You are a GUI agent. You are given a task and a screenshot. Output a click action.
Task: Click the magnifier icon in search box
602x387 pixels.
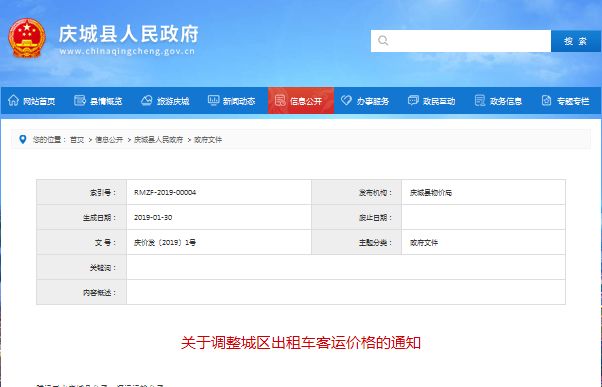[383, 40]
